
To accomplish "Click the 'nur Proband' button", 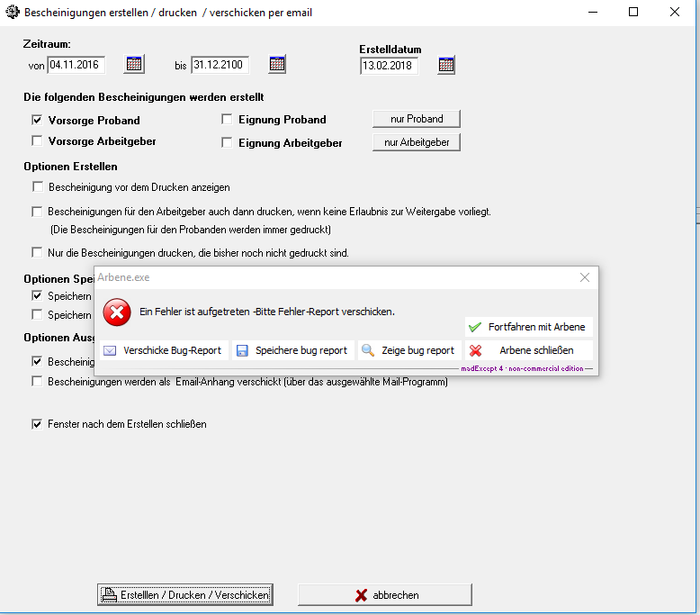I will coord(416,119).
